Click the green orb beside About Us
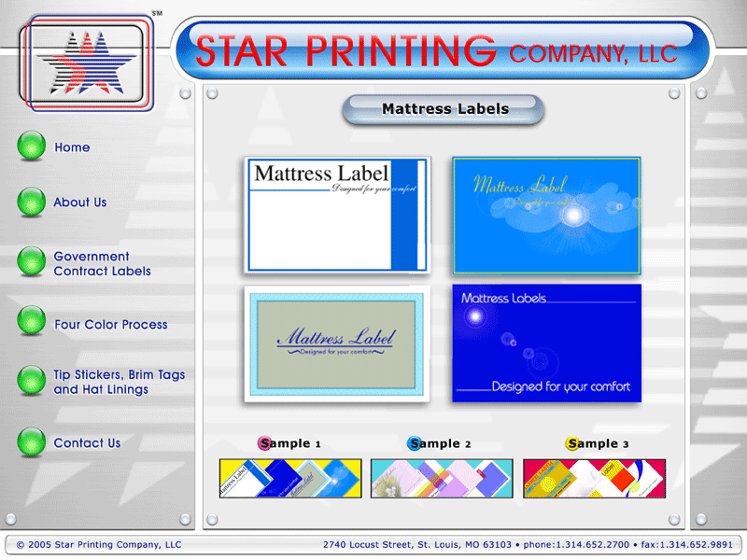Image resolution: width=747 pixels, height=560 pixels. pos(31,202)
